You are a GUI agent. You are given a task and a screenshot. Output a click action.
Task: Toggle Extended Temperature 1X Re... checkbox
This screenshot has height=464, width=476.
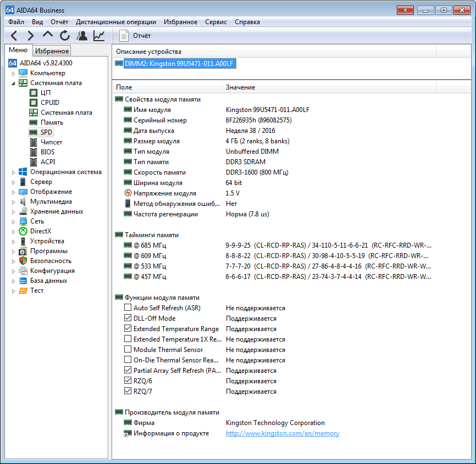128,339
